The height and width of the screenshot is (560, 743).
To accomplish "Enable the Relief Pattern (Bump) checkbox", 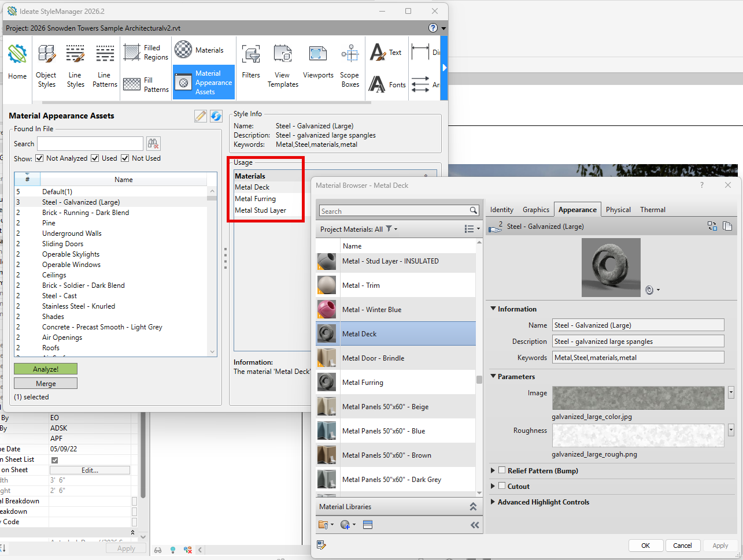I will click(502, 470).
